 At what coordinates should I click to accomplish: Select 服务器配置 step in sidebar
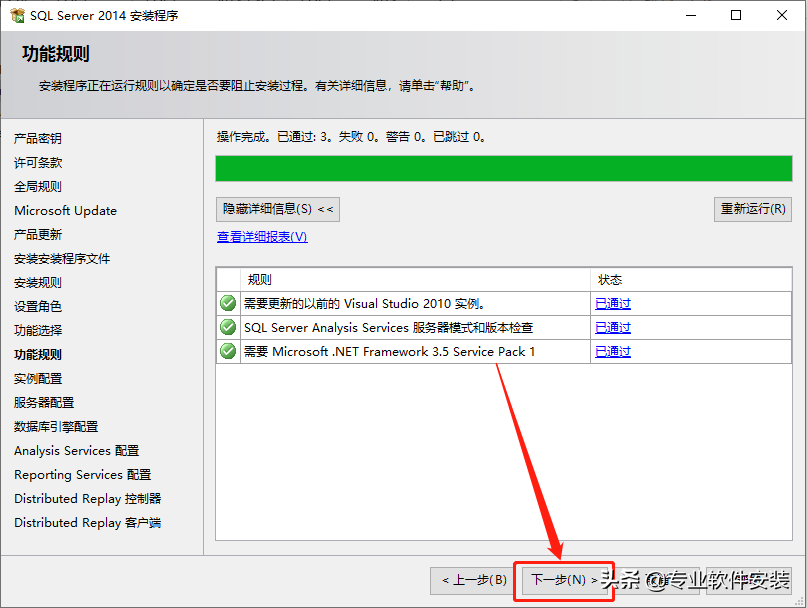tap(44, 403)
